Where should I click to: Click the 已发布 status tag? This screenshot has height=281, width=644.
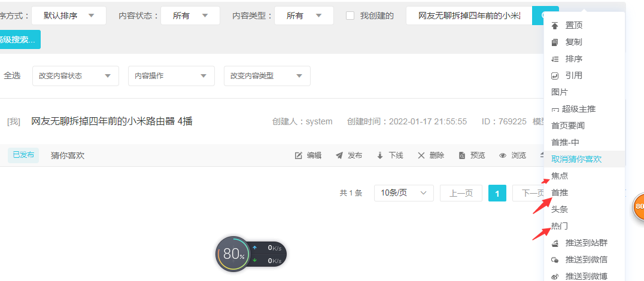point(23,155)
